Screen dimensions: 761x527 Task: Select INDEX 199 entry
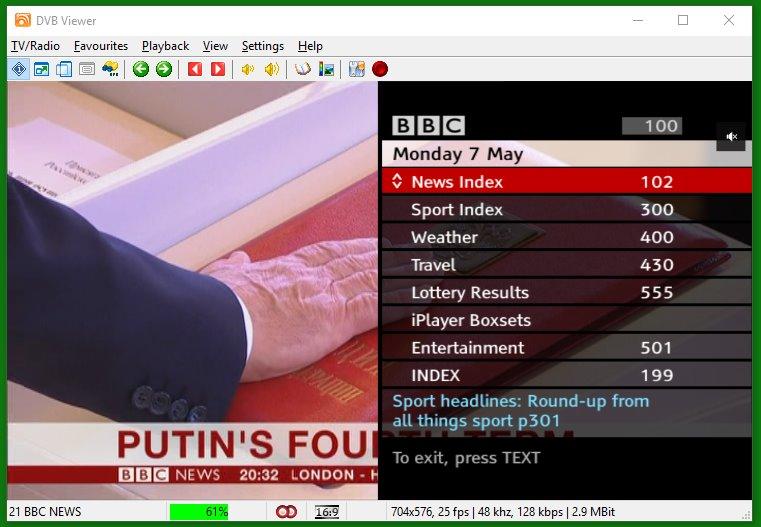coord(567,375)
